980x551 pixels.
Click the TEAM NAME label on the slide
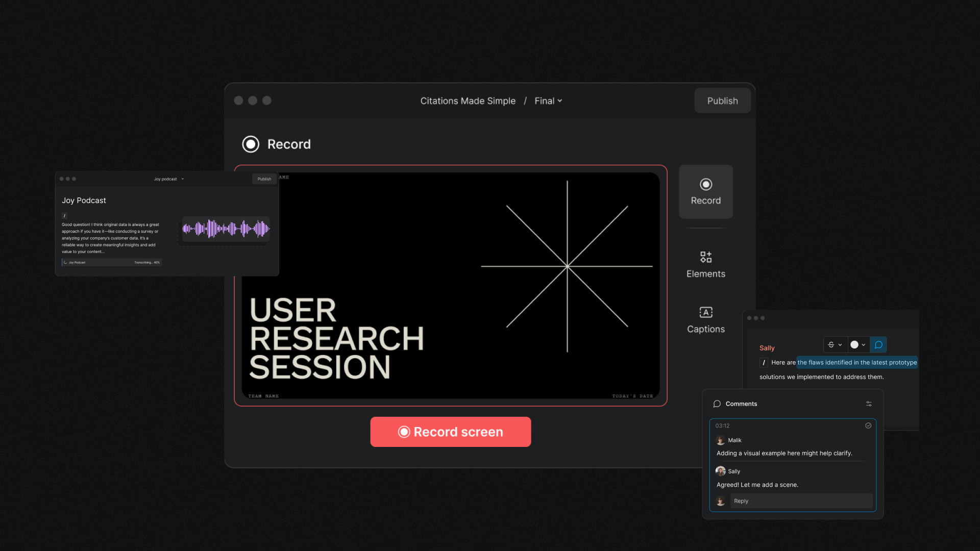click(263, 396)
